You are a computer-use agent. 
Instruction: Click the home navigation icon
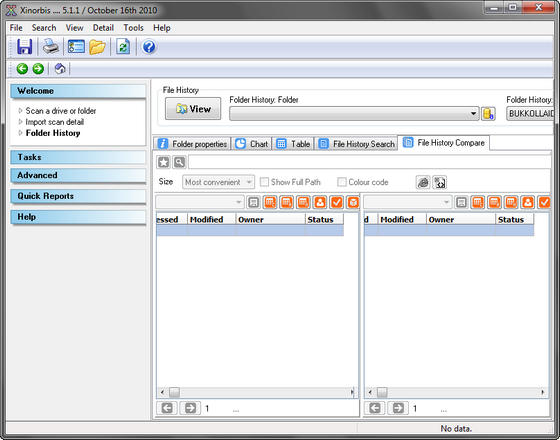coord(60,68)
